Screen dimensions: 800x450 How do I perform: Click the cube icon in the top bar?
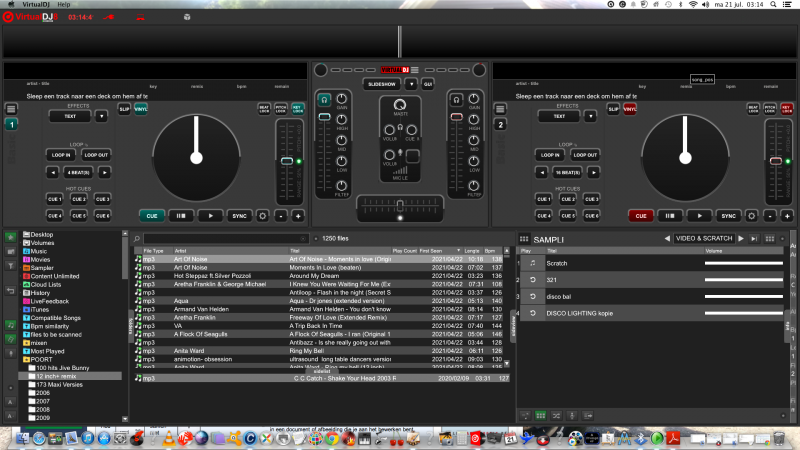tap(187, 17)
